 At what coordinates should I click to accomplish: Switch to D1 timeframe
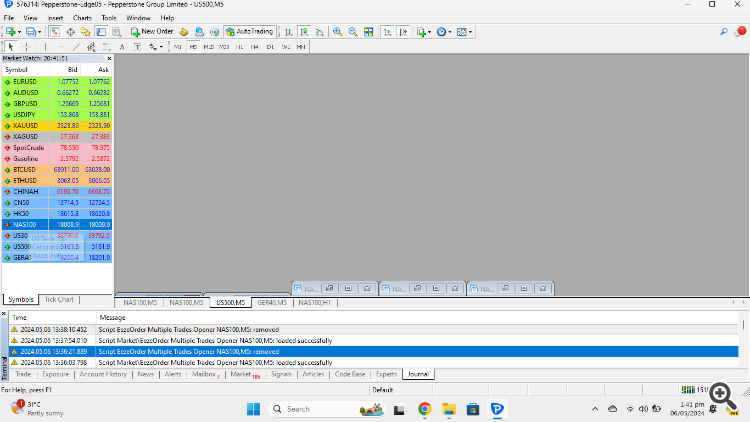[x=270, y=47]
